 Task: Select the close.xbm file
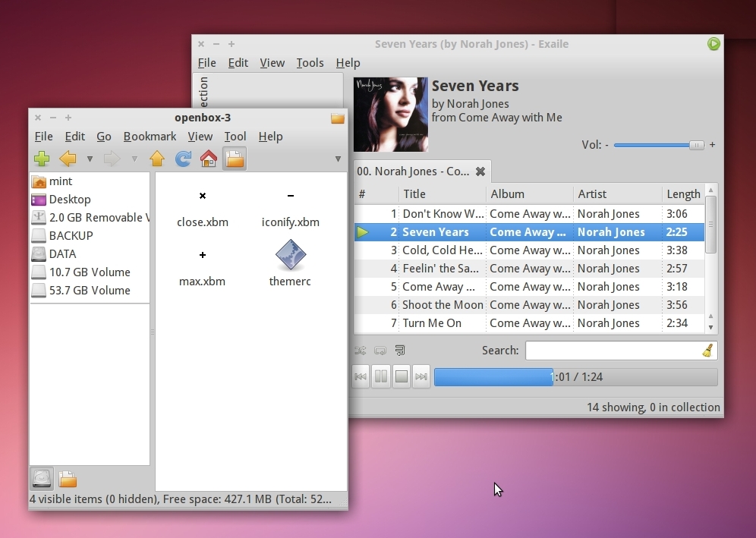click(x=203, y=208)
